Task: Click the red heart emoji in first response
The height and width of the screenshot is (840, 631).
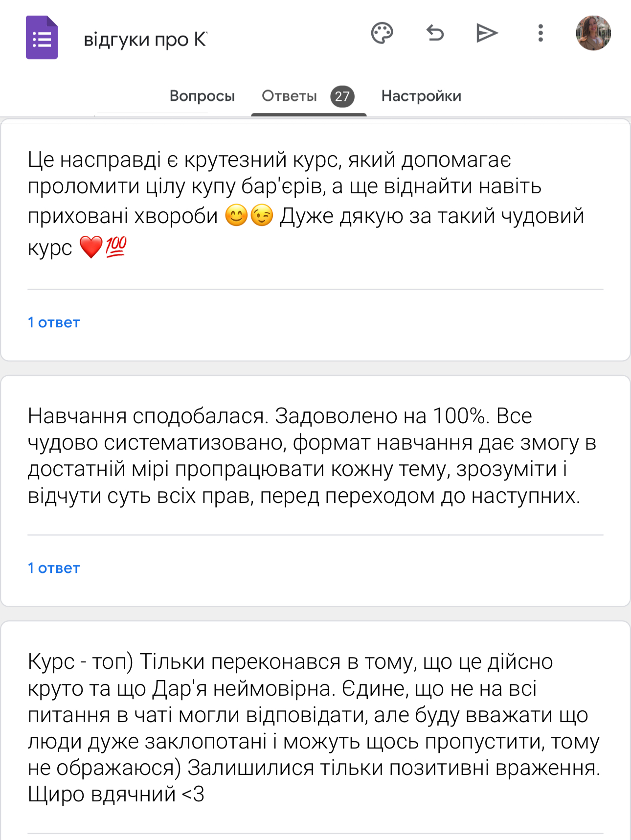Action: (x=91, y=247)
